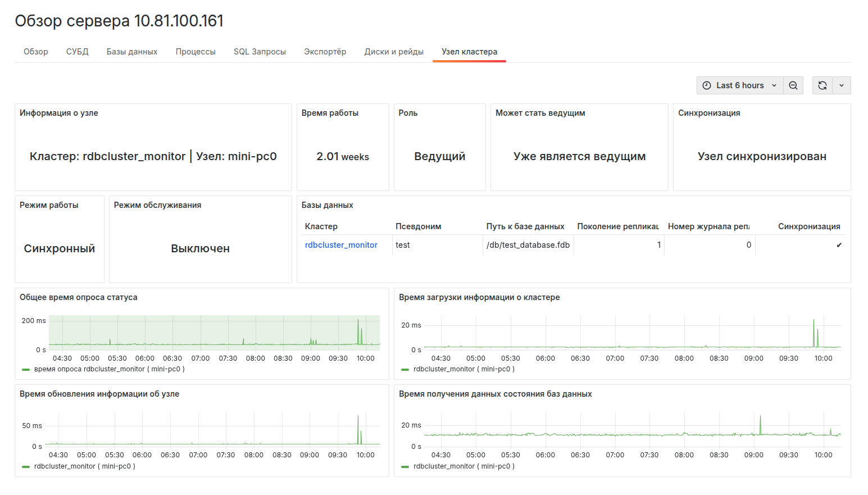Select the Процессы tab
The width and height of the screenshot is (868, 495).
tap(196, 52)
